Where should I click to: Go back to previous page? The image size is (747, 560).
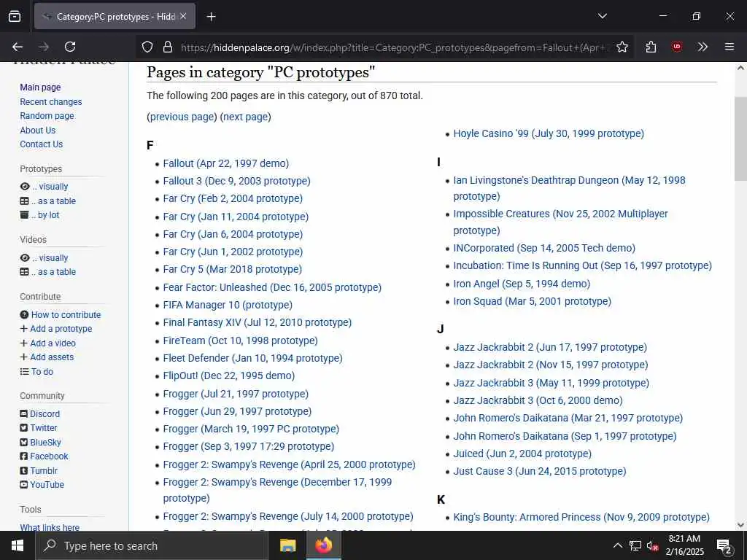pyautogui.click(x=18, y=47)
